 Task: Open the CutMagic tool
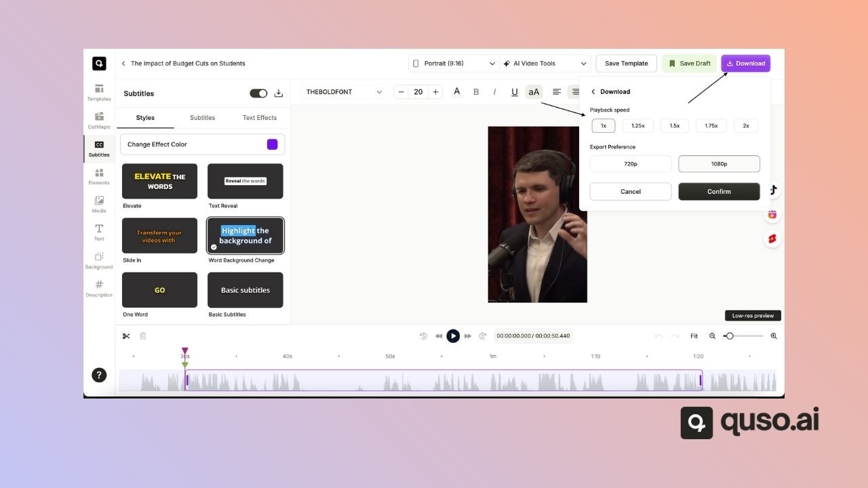click(99, 121)
